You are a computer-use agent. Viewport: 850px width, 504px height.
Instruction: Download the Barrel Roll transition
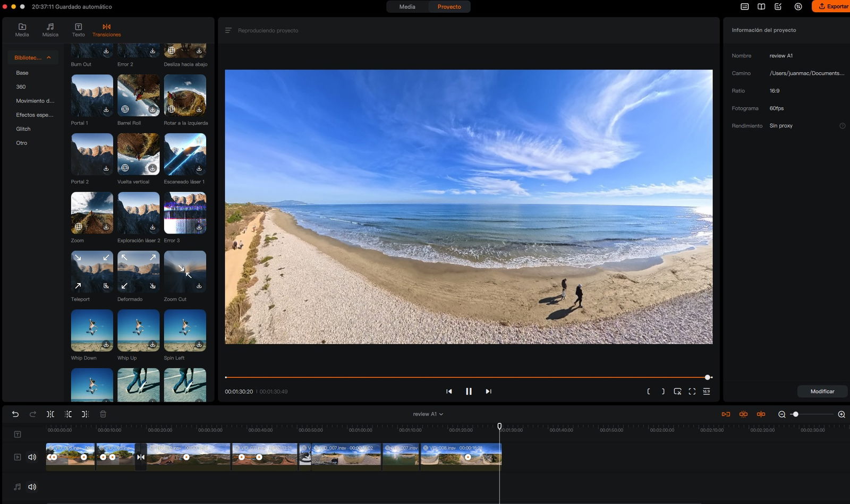pos(152,109)
